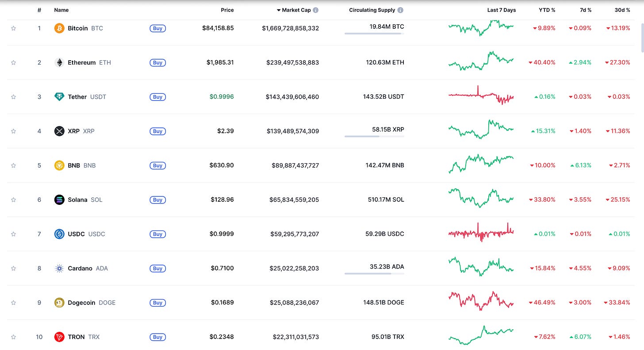644x350 pixels.
Task: Toggle the BNB watchlist star
Action: pos(13,165)
